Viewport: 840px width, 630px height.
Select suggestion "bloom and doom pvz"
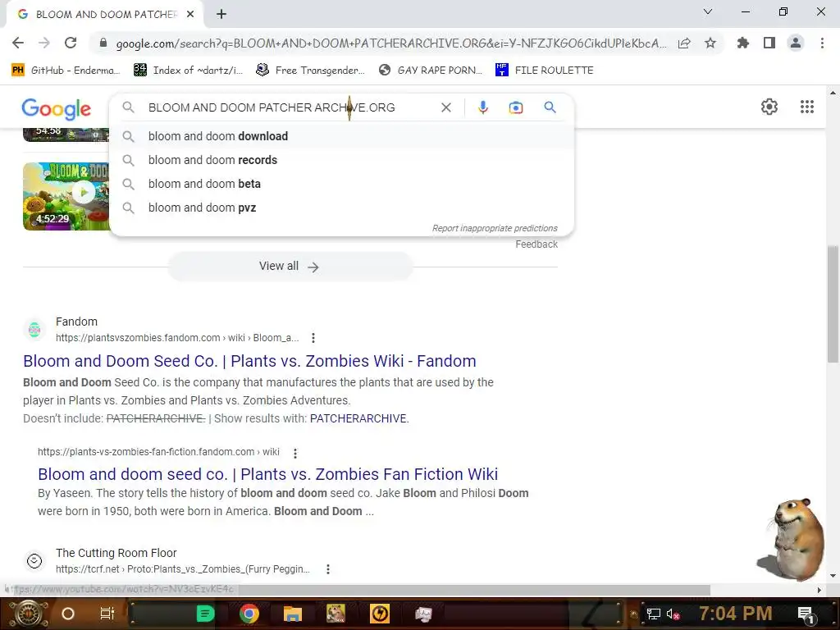pos(342,208)
